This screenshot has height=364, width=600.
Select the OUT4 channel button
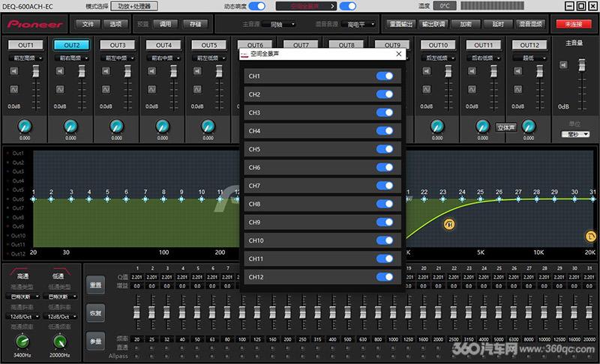(x=163, y=45)
